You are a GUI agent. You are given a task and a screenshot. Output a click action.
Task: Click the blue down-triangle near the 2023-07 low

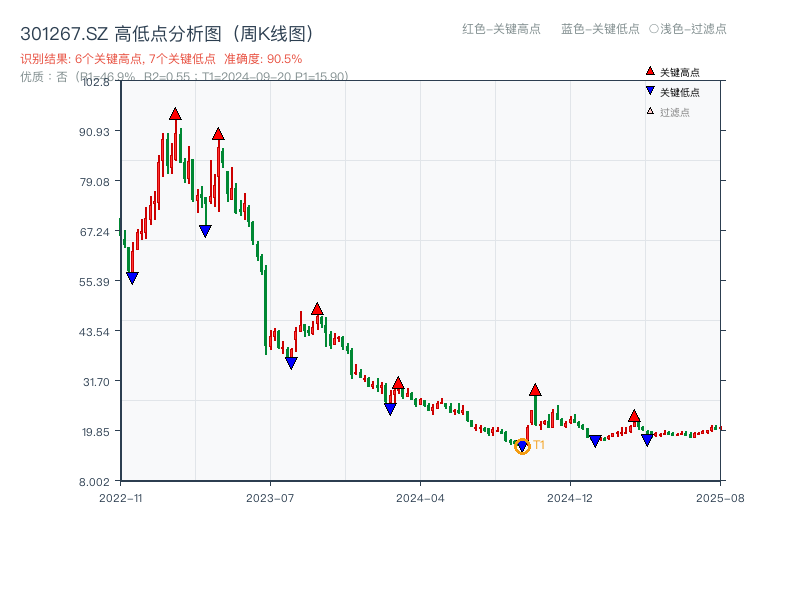click(290, 361)
